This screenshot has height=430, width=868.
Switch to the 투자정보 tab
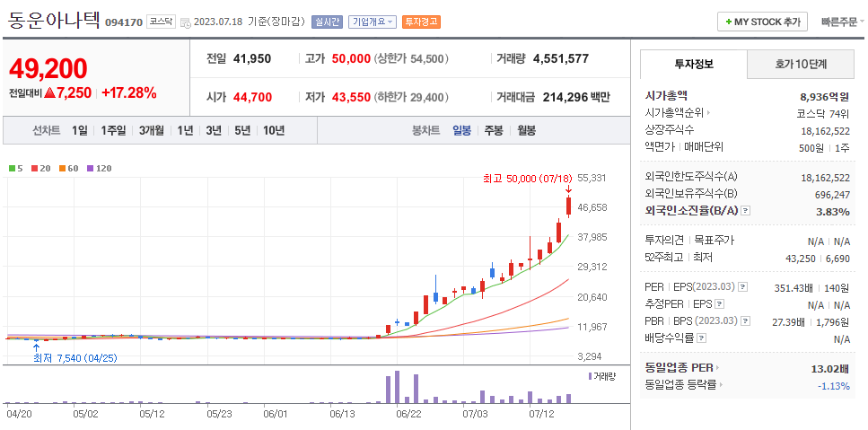(694, 65)
